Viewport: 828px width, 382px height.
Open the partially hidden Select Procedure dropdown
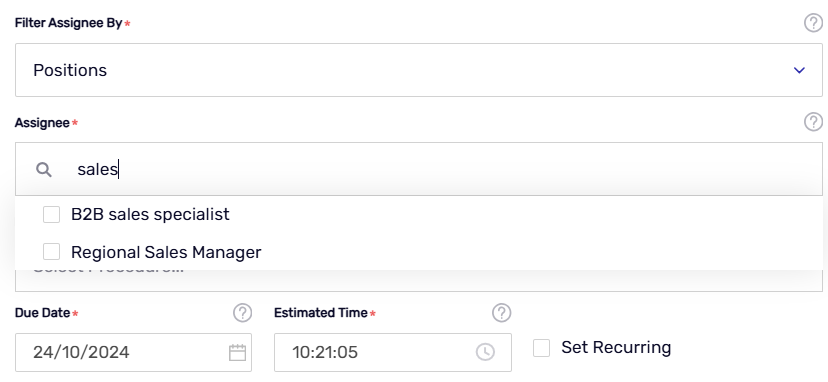pyautogui.click(x=419, y=280)
